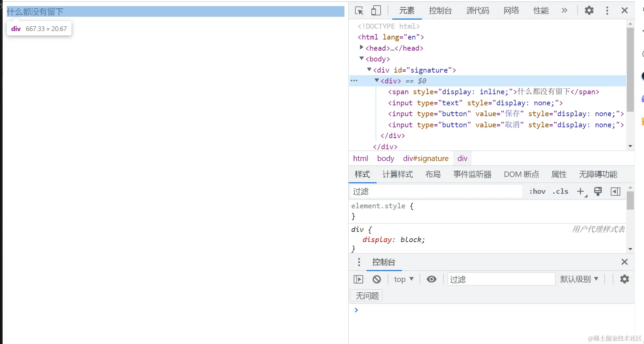644x344 pixels.
Task: Add a new style rule with plus icon
Action: coord(581,191)
